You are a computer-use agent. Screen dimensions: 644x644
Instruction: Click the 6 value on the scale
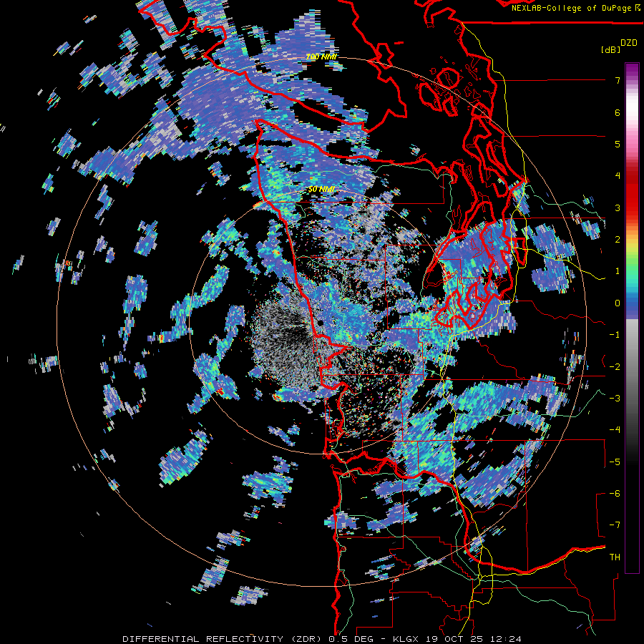coord(618,112)
